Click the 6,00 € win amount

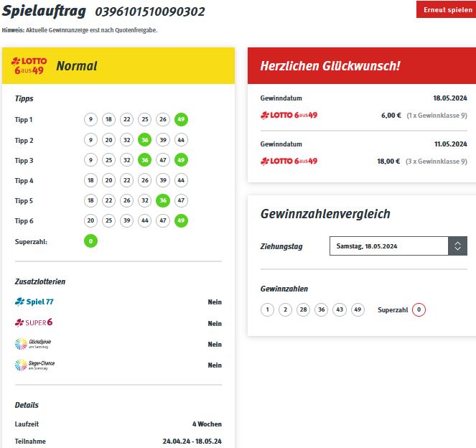[391, 116]
